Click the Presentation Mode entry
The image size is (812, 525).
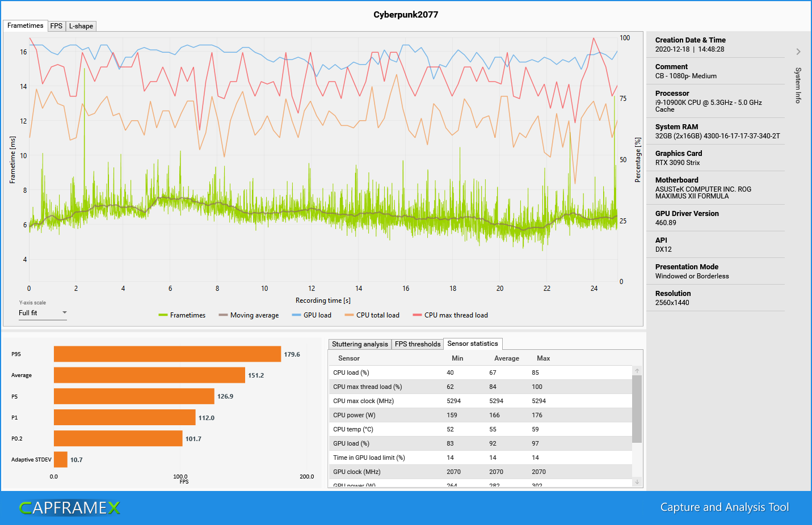point(716,272)
